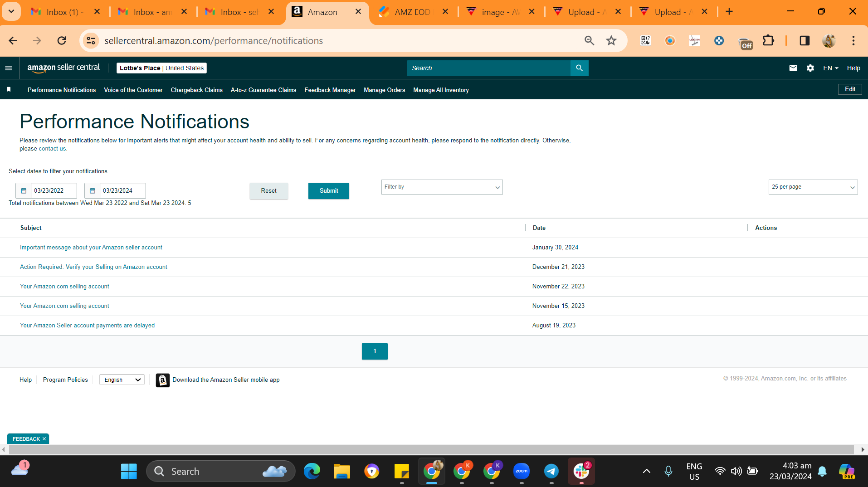
Task: Open the messages envelope icon
Action: (x=793, y=68)
